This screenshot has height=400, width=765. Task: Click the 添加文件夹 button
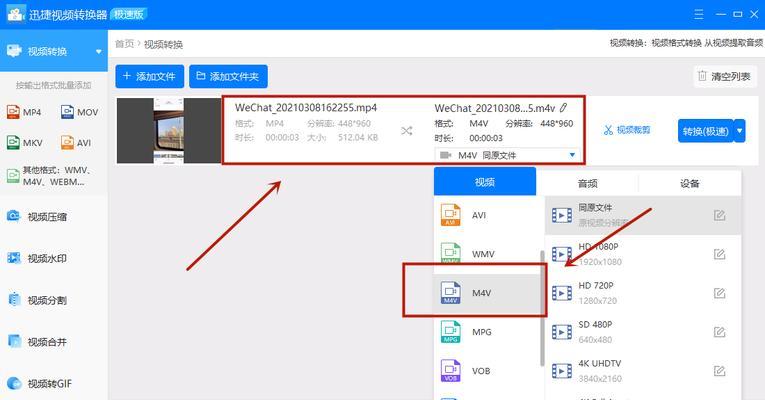pyautogui.click(x=228, y=77)
